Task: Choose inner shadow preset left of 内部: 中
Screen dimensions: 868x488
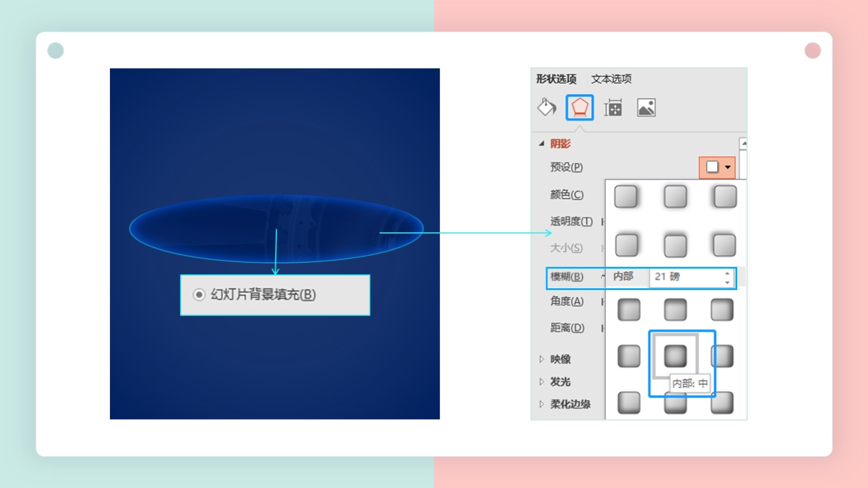Action: tap(629, 356)
